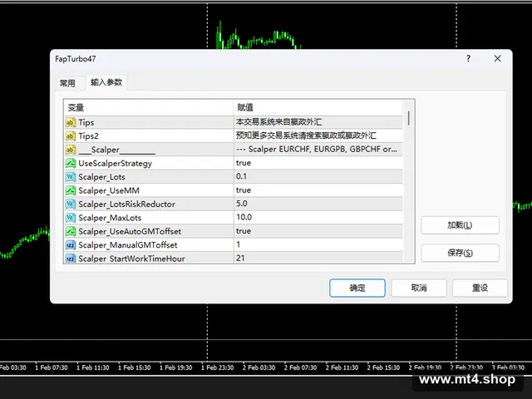532x399 pixels.
Task: Click the string icon beside Tips2
Action: pyautogui.click(x=70, y=136)
